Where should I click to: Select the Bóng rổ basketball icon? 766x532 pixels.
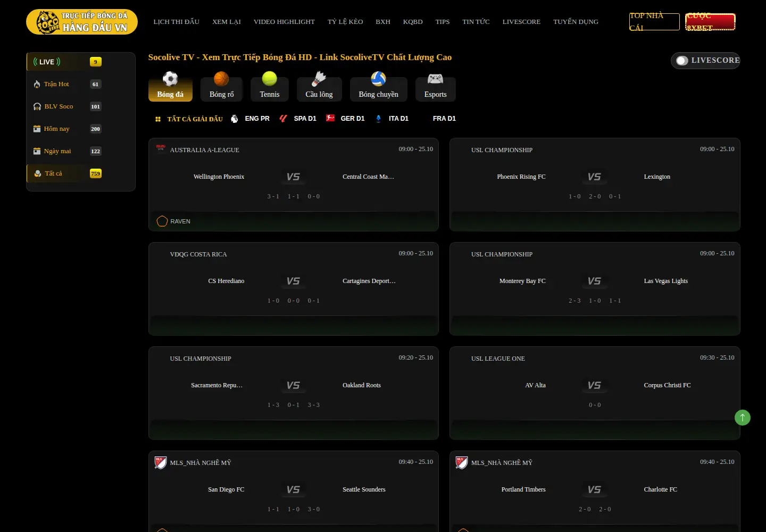(x=221, y=79)
